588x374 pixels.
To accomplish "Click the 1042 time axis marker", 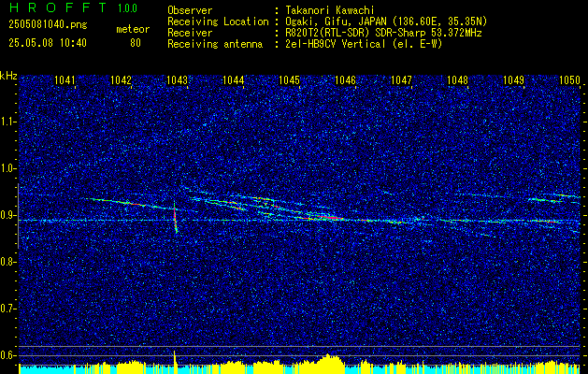I will coord(122,80).
